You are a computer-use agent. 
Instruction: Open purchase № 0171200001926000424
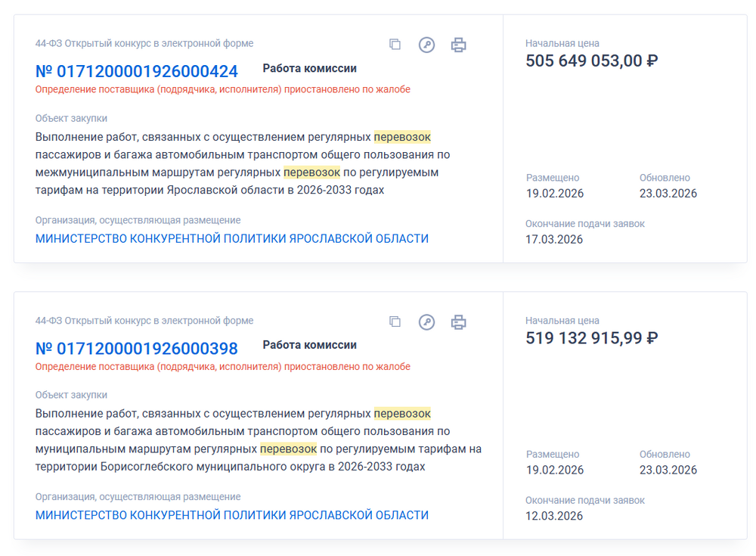pyautogui.click(x=137, y=72)
